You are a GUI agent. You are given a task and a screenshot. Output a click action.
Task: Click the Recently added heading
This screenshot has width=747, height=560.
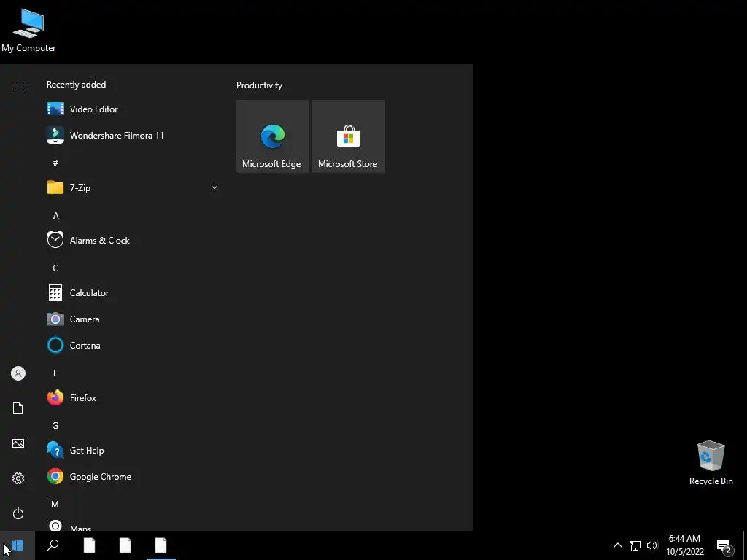76,85
